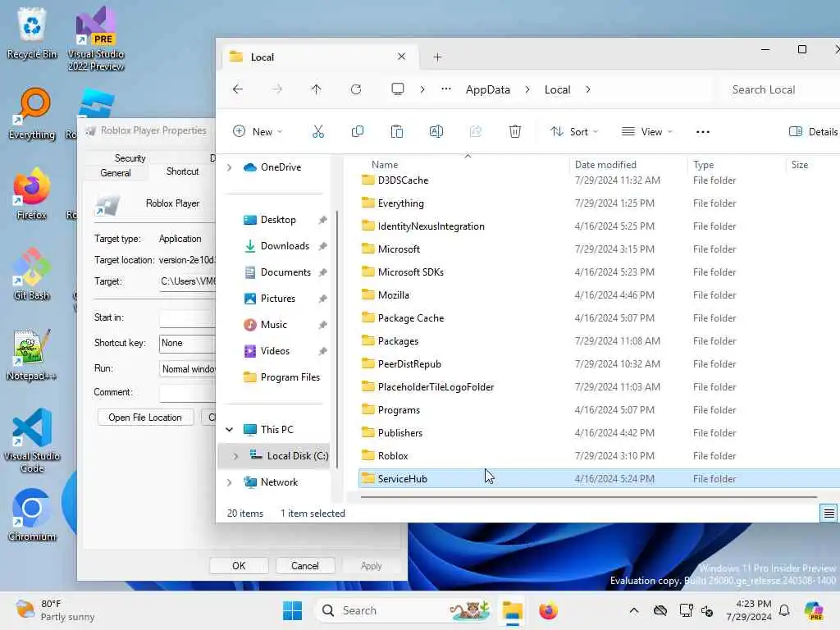Select the Shortcut tab in Properties
The image size is (840, 630).
182,171
